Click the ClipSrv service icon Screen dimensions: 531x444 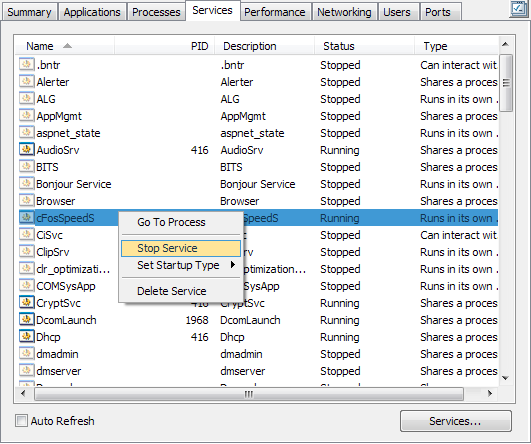point(26,252)
